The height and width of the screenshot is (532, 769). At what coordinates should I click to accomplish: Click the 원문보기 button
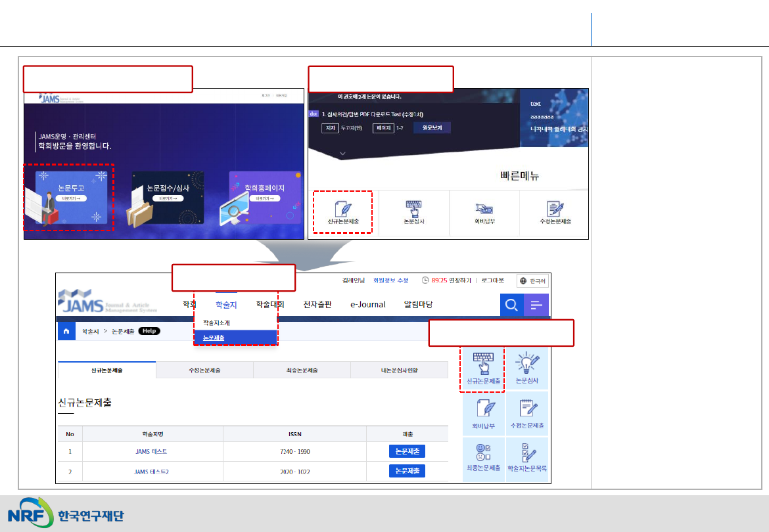tap(432, 128)
